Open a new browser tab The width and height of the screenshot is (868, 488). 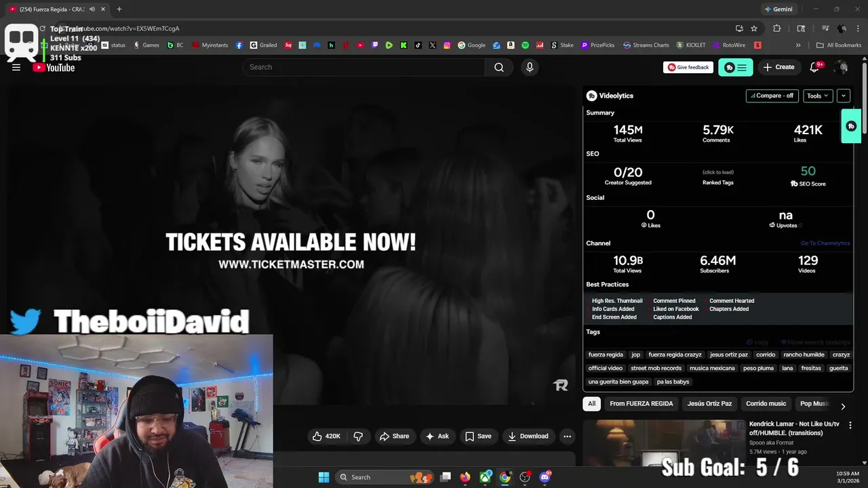[119, 9]
